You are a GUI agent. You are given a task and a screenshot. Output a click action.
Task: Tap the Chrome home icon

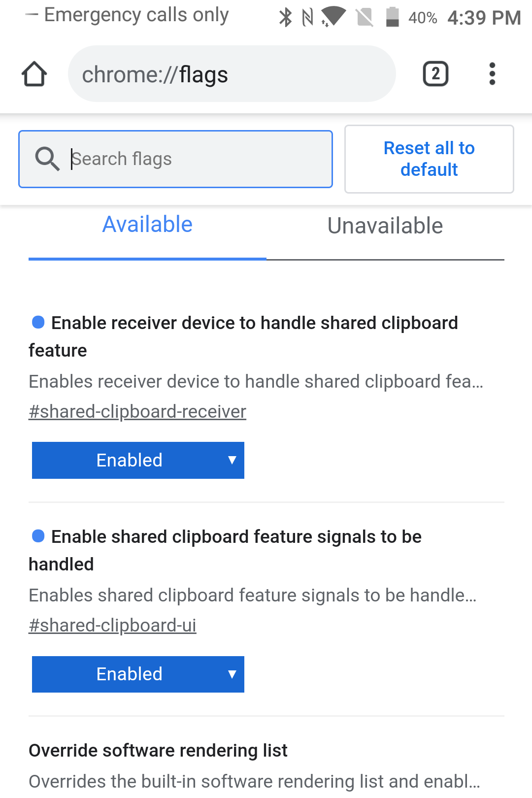[x=34, y=74]
